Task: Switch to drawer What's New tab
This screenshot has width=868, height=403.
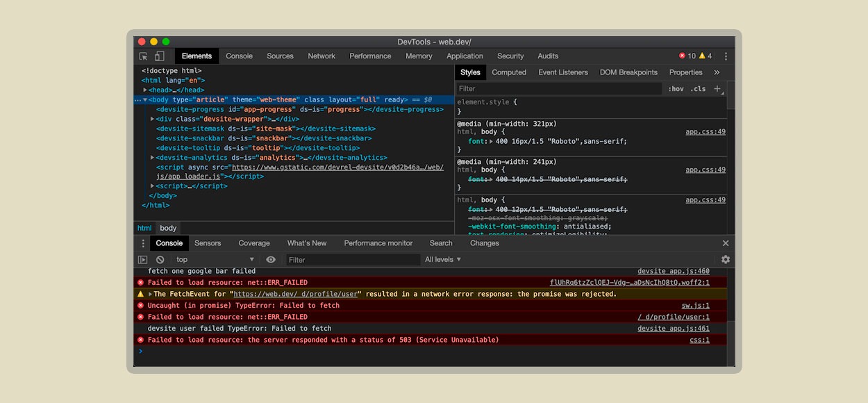Action: coord(307,243)
